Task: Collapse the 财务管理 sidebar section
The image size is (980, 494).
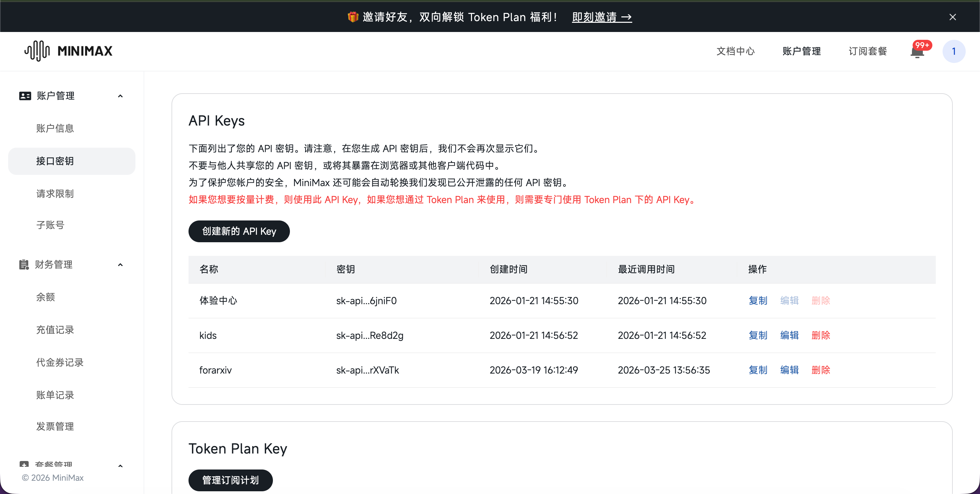Action: [x=120, y=265]
